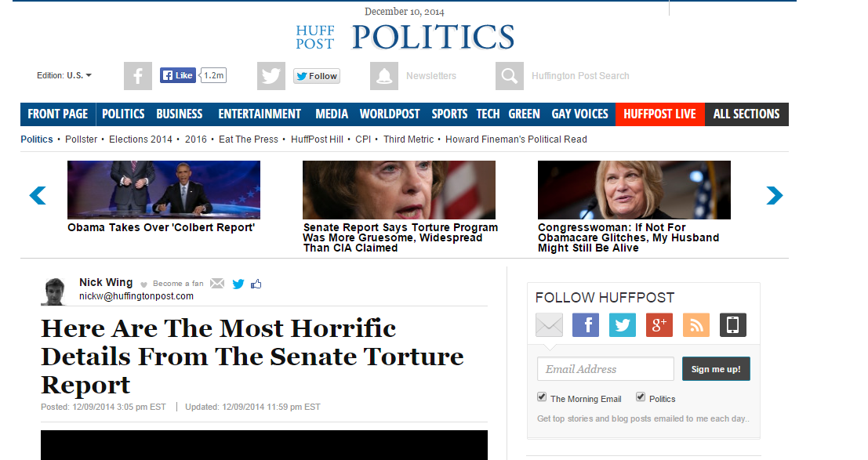Click the envelope icon under Follow HuffPost
868x460 pixels.
(x=549, y=325)
